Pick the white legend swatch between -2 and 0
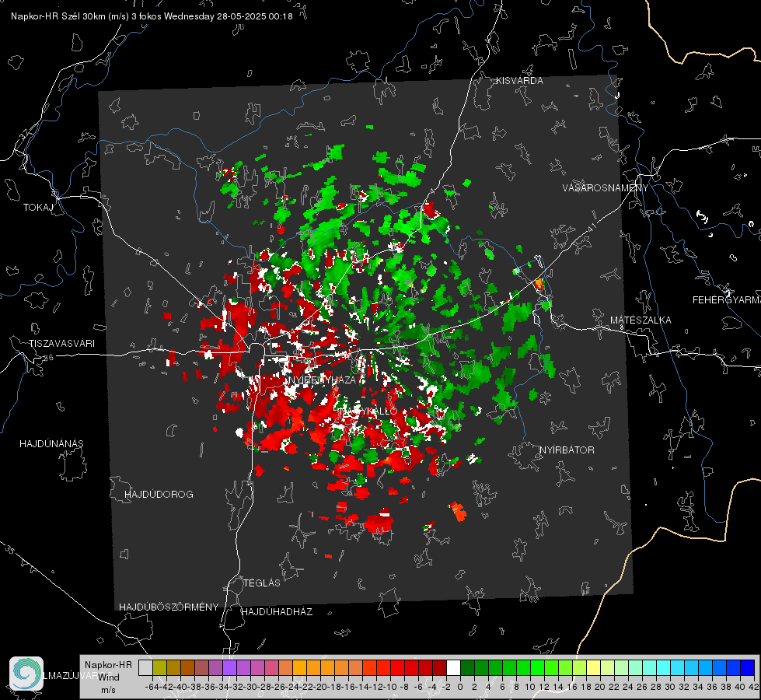Image resolution: width=761 pixels, height=700 pixels. coord(453,667)
